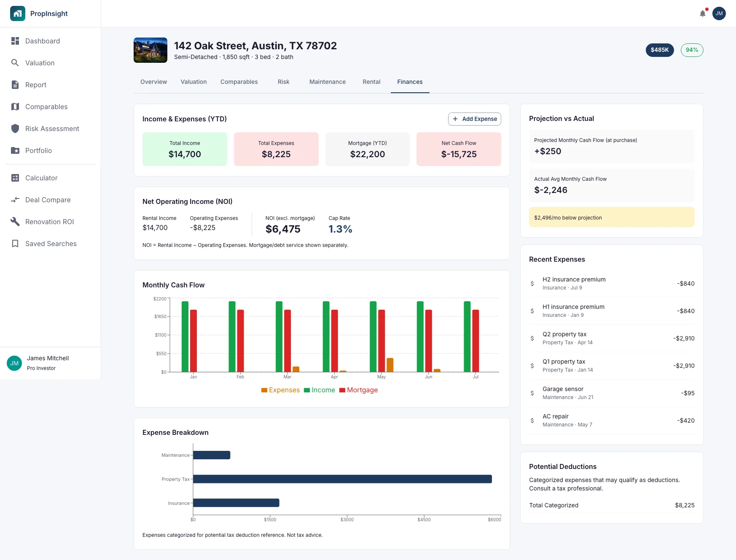
Task: Click the $485K value badge
Action: click(x=660, y=50)
